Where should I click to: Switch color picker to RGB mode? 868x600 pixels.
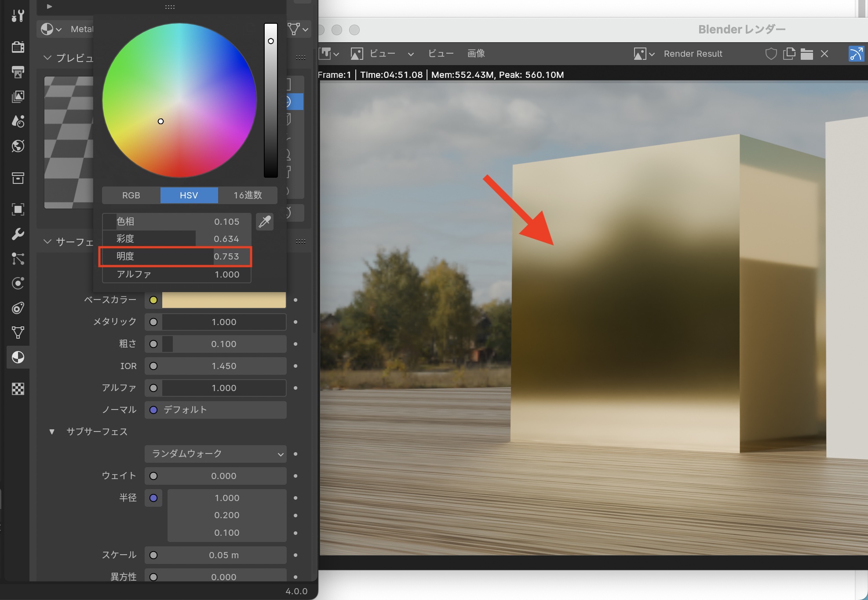click(131, 195)
